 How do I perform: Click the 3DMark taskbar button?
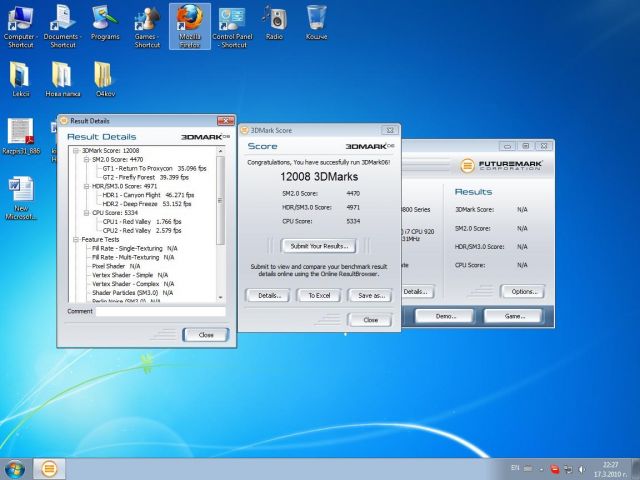49,469
